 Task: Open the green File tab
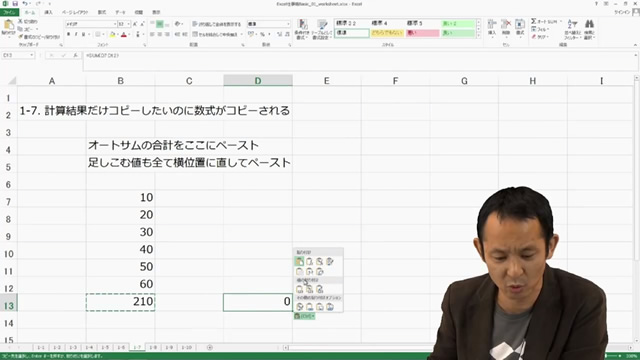(x=9, y=13)
